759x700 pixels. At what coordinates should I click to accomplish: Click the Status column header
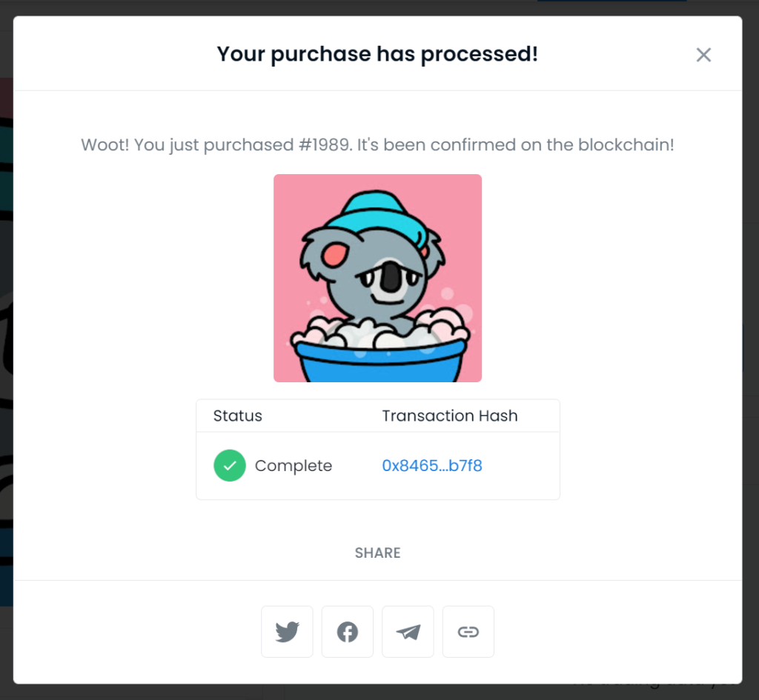238,416
